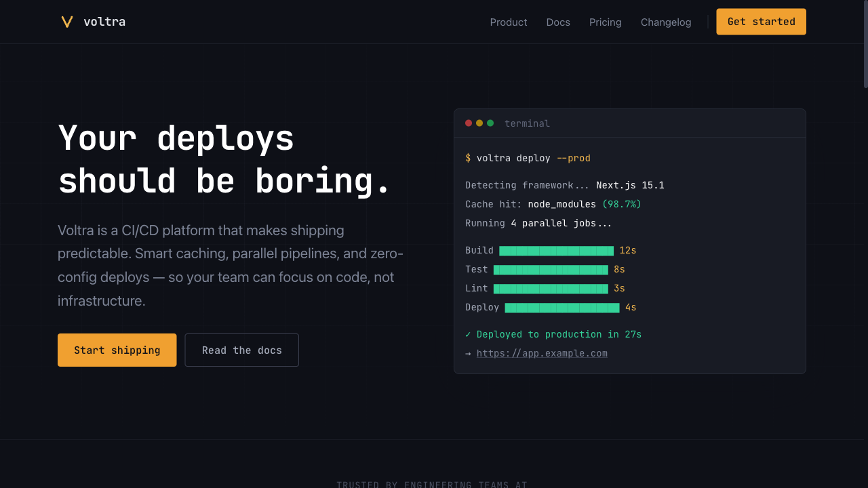Viewport: 868px width, 488px height.
Task: Open the https://app.example.com link
Action: tap(542, 353)
